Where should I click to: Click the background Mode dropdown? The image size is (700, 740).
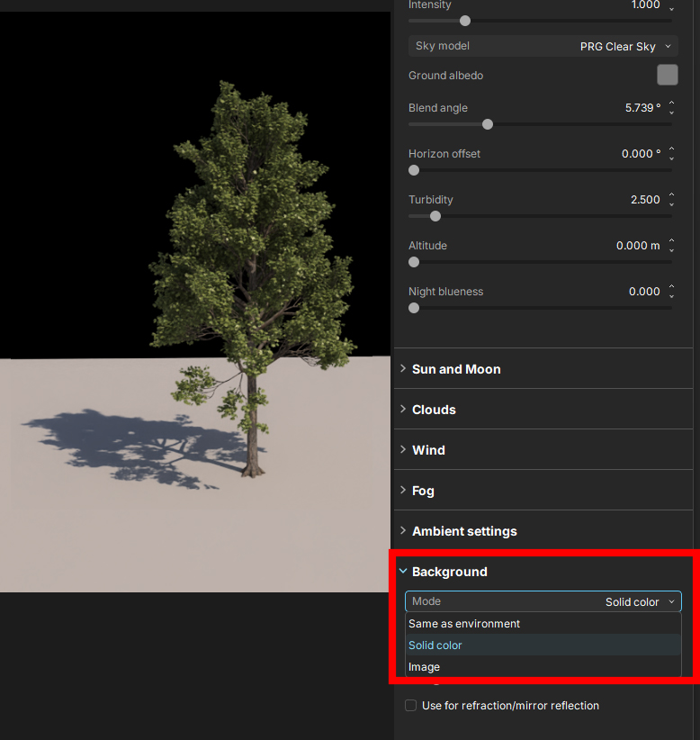coord(543,601)
